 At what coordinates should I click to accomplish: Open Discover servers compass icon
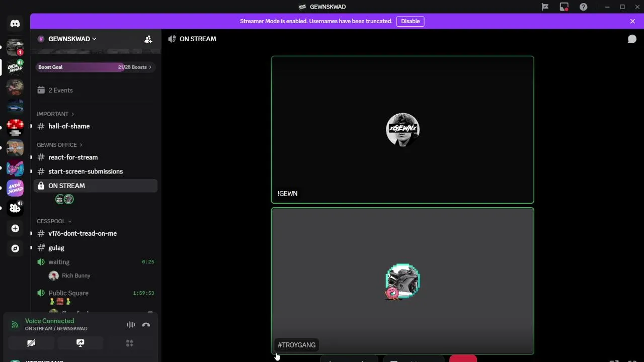pos(15,248)
